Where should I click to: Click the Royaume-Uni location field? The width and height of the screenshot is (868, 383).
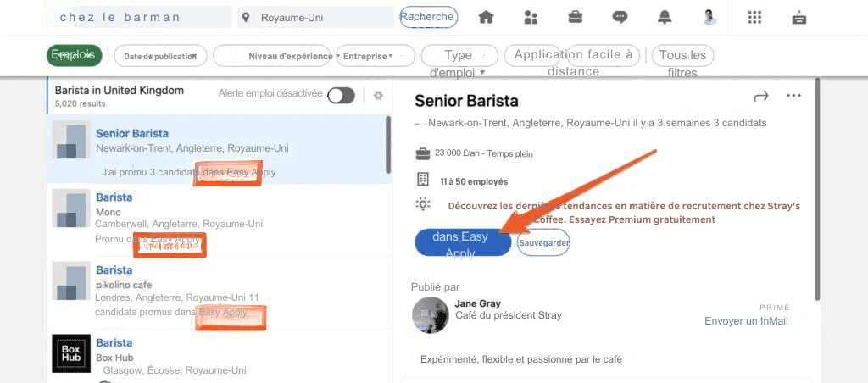point(315,18)
